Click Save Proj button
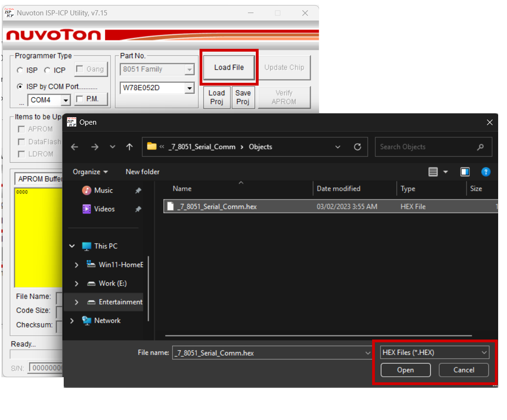The image size is (507, 420). tap(243, 97)
